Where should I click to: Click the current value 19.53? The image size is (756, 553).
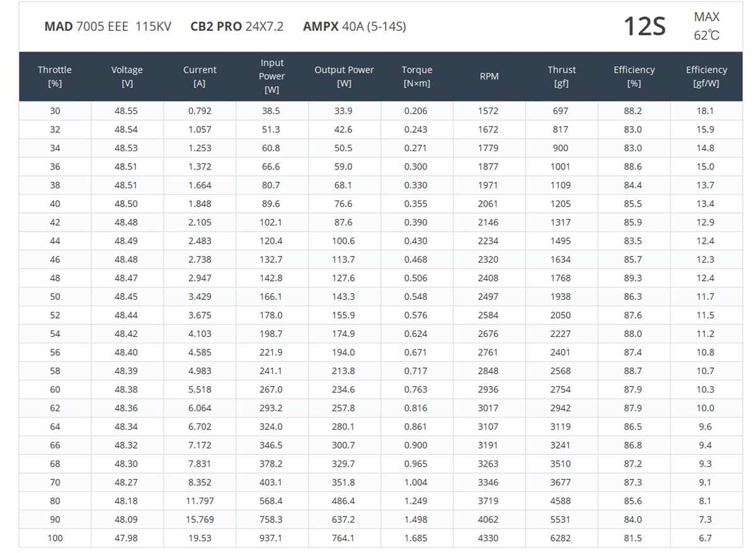(200, 538)
